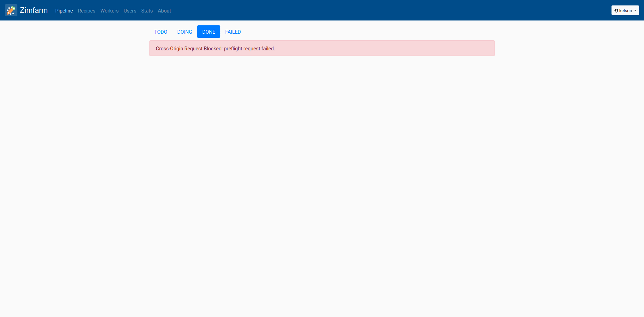
Task: Open the Users section
Action: [130, 11]
